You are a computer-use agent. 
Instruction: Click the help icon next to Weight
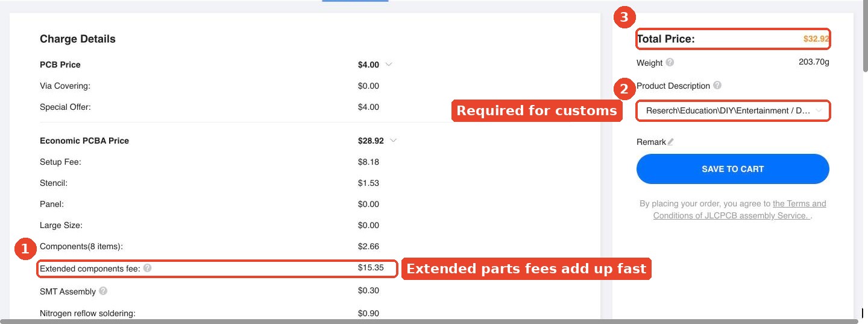tap(670, 62)
